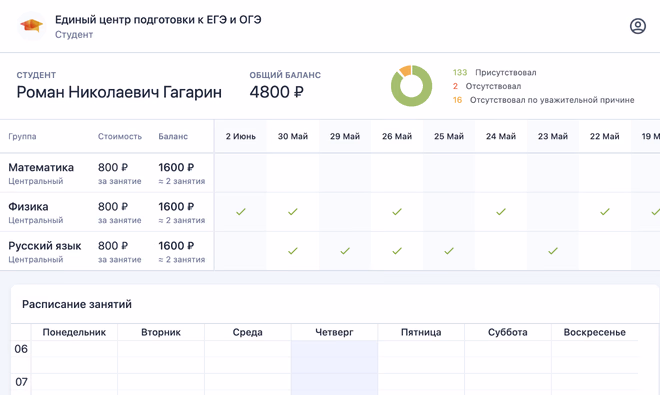Click Физика checkmark under 30 Май

293,211
